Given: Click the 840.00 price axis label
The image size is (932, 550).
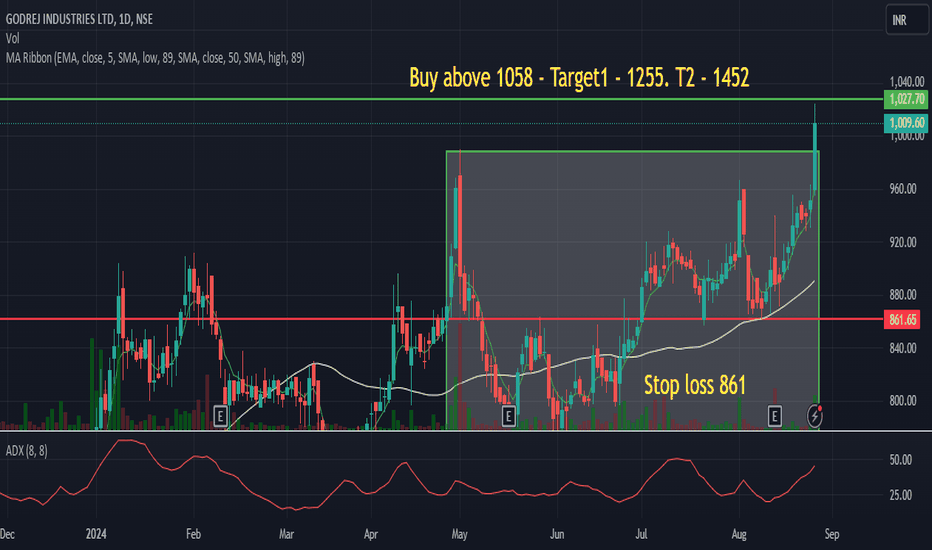Looking at the screenshot, I should pos(902,348).
